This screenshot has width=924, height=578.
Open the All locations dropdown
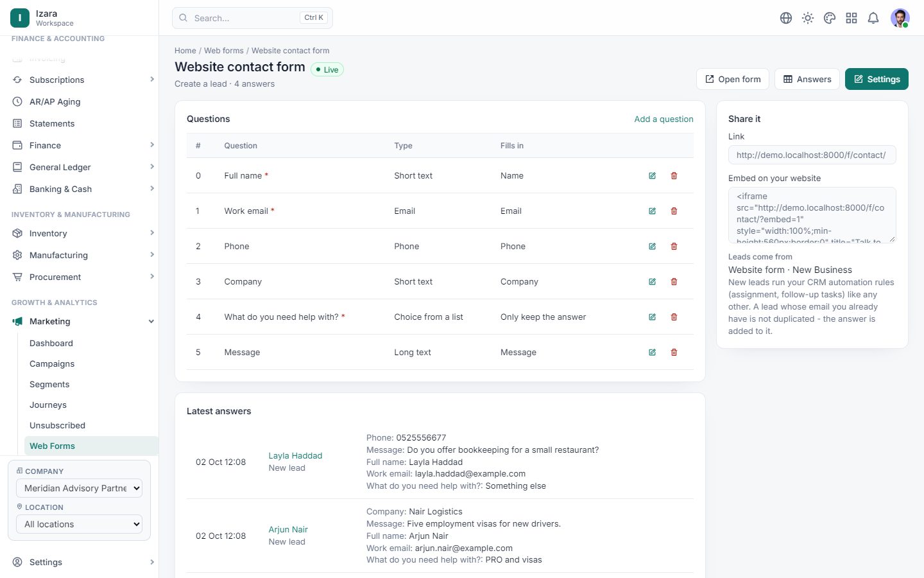[x=79, y=524]
